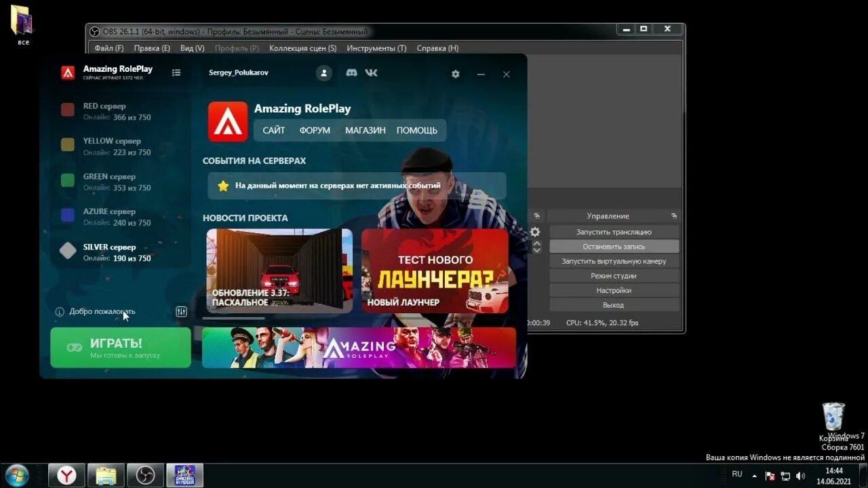Click the info icon beside Добро пожаловать
The image size is (868, 488).
tap(60, 312)
